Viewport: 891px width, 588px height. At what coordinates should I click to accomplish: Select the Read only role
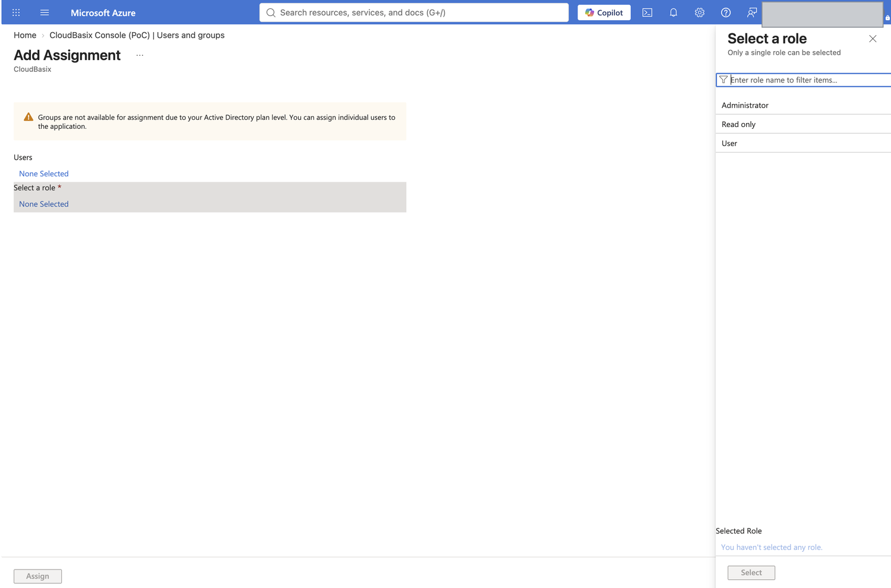[803, 124]
